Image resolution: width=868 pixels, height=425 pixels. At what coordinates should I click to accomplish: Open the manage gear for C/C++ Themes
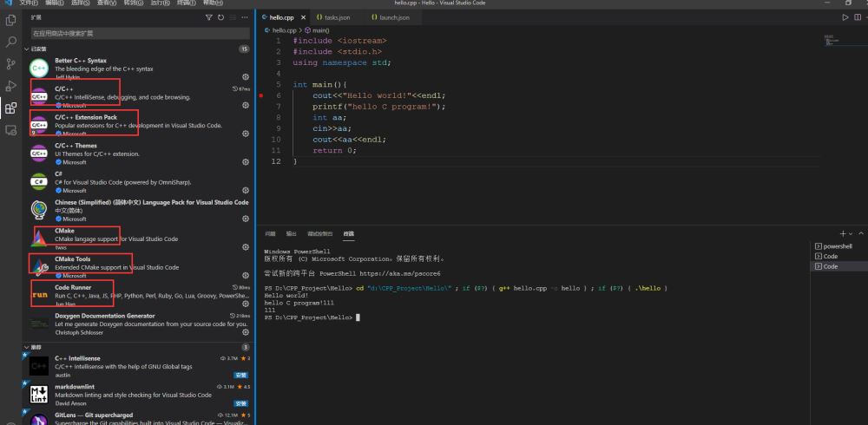coord(246,161)
